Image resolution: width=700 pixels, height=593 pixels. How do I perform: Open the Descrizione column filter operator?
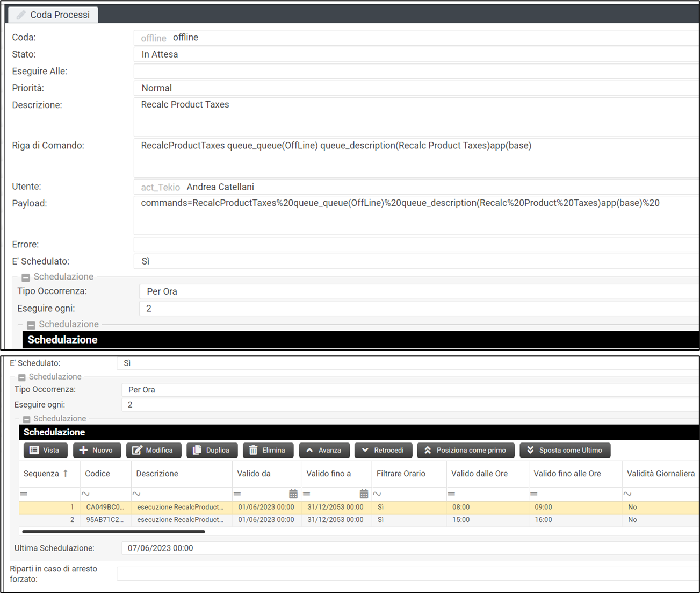[136, 494]
